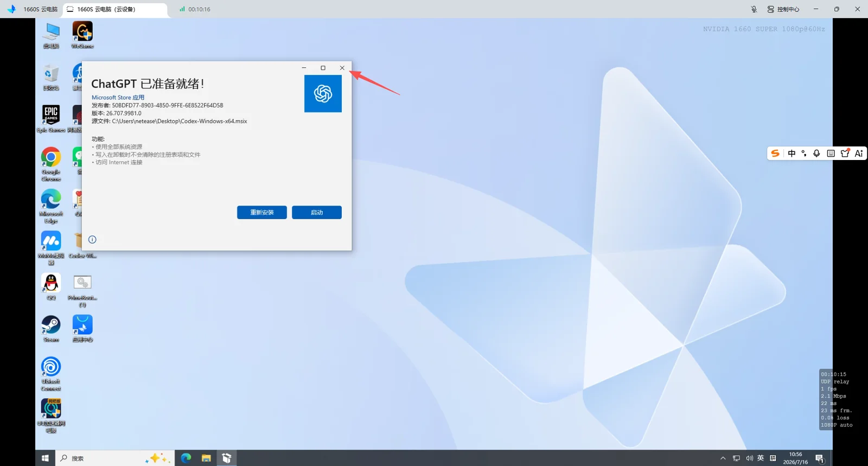Select the 此电脑 desktop icon
The width and height of the screenshot is (868, 466).
click(51, 36)
